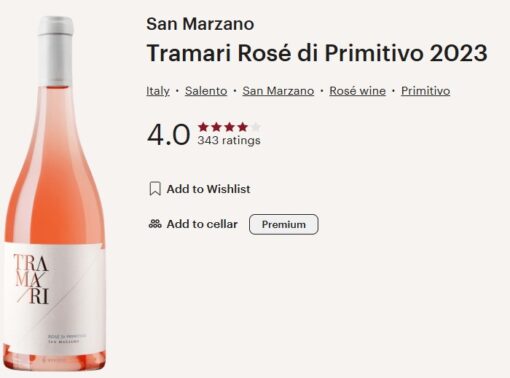Screen dimensions: 510x378
Task: Click the Premium badge button
Action: point(284,224)
